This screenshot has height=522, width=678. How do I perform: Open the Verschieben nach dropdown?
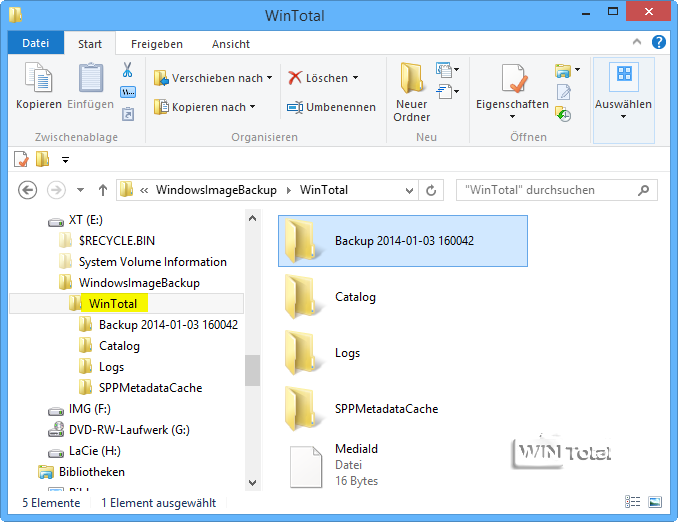click(x=213, y=78)
